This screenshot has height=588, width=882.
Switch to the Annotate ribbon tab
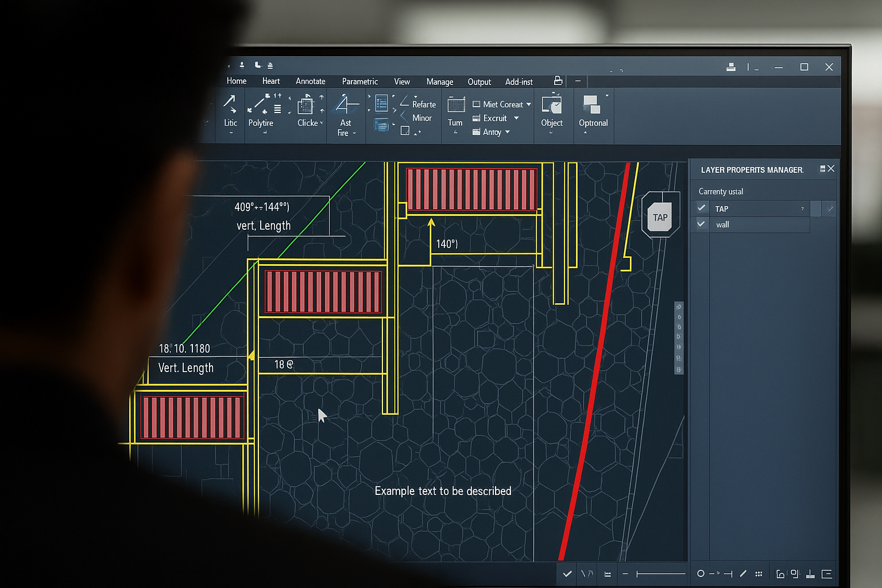pos(310,82)
